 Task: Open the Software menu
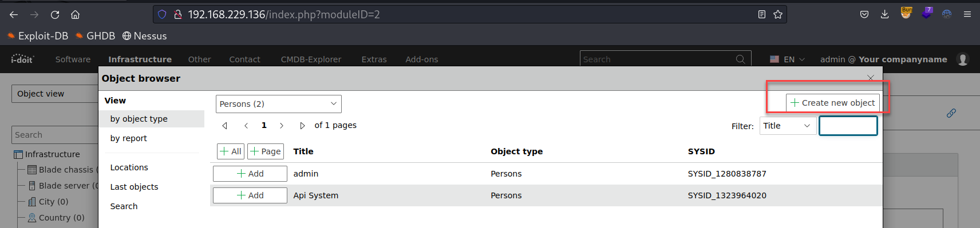tap(73, 59)
